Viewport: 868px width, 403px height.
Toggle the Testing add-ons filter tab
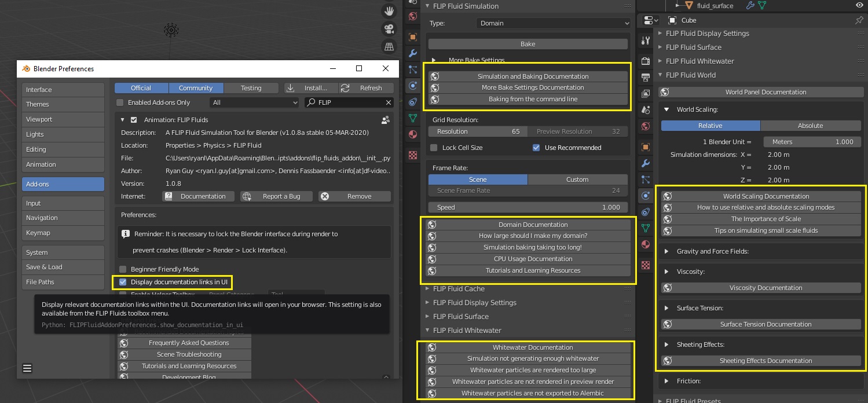[251, 88]
